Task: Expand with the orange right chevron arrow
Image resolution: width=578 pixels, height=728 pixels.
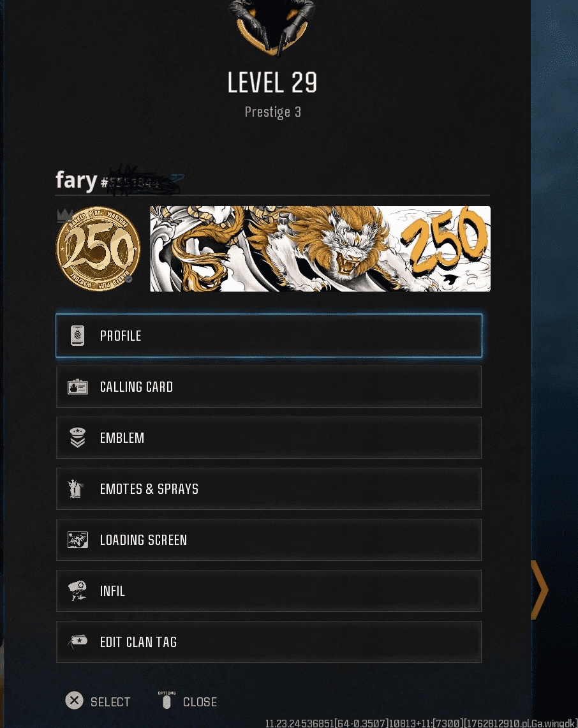Action: [540, 590]
